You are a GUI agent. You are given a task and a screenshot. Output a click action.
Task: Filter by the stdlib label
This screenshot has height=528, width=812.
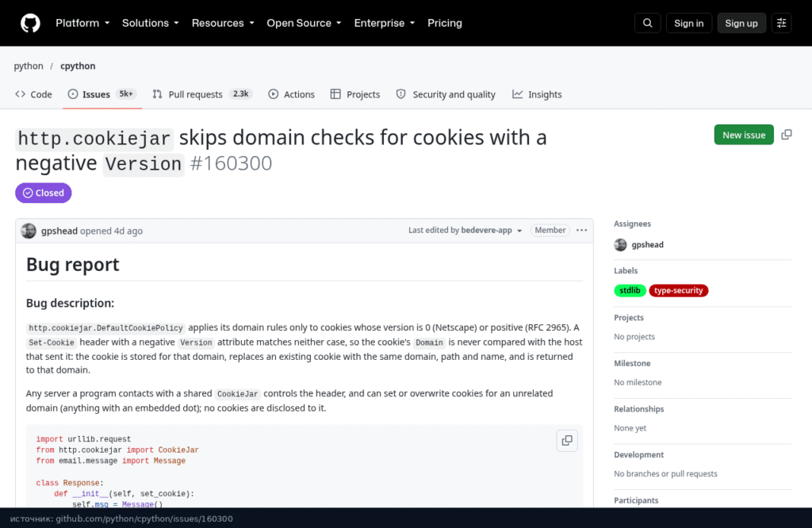click(x=630, y=290)
